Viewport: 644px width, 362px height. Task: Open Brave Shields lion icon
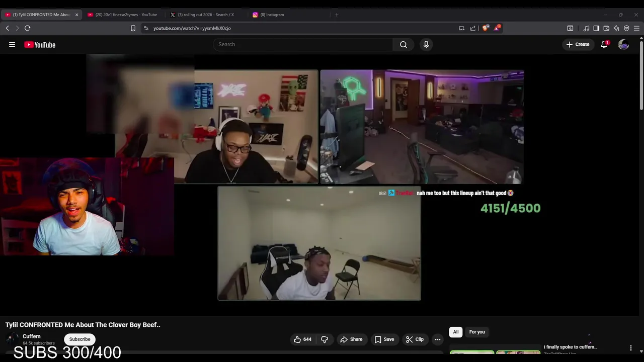pos(485,28)
